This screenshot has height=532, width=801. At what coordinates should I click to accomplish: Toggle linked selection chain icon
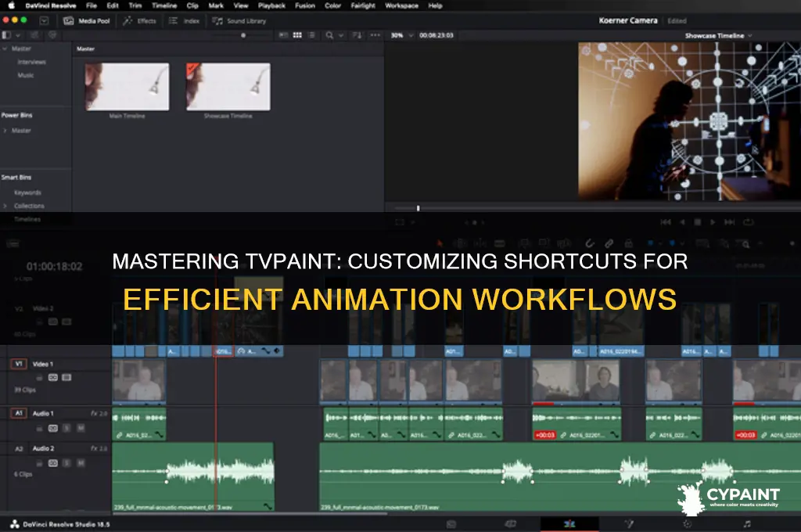pyautogui.click(x=609, y=244)
